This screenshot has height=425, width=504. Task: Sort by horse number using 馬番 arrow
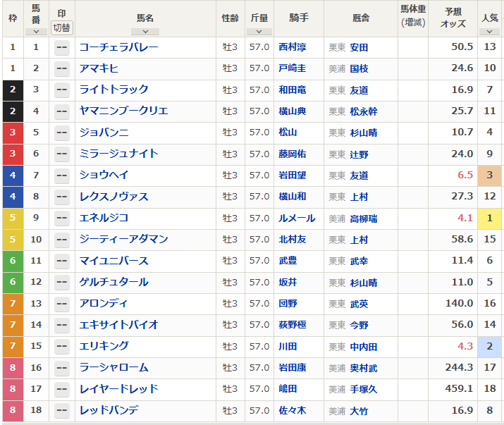pyautogui.click(x=36, y=31)
